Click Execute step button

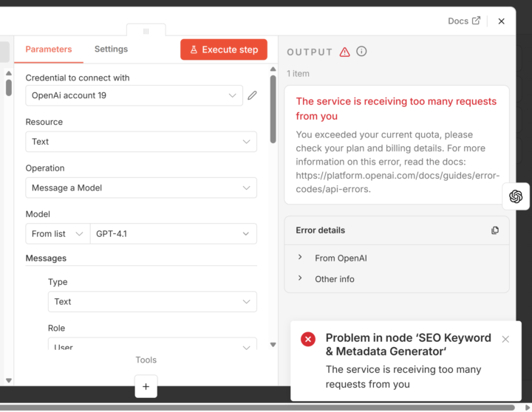point(224,49)
